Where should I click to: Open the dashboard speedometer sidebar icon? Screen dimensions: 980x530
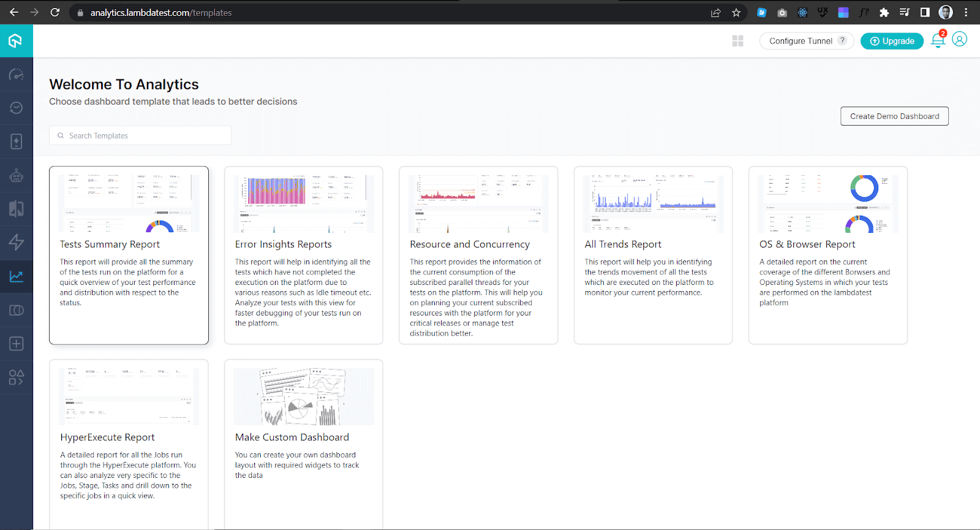pyautogui.click(x=17, y=75)
